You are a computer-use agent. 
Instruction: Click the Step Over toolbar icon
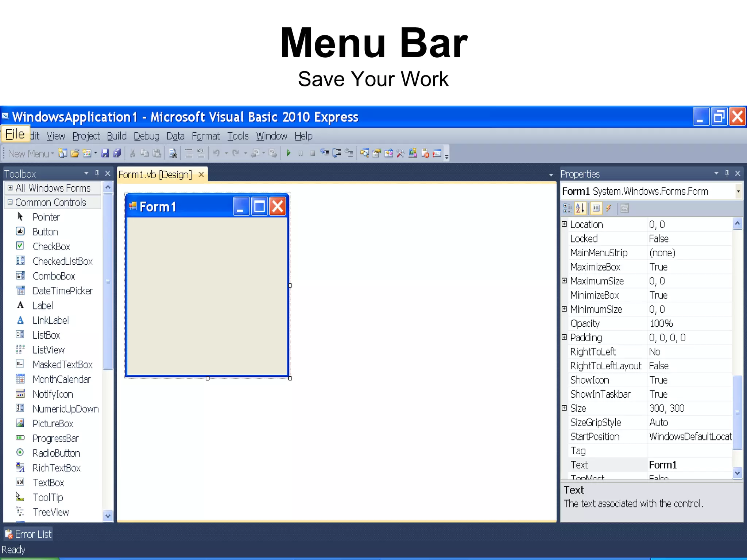pyautogui.click(x=337, y=153)
